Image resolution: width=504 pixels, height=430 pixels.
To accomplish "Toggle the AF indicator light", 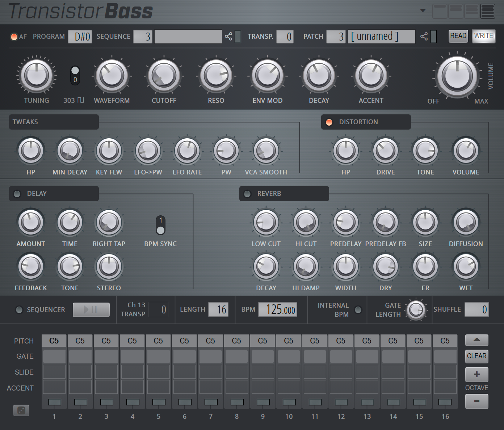I will click(x=14, y=37).
